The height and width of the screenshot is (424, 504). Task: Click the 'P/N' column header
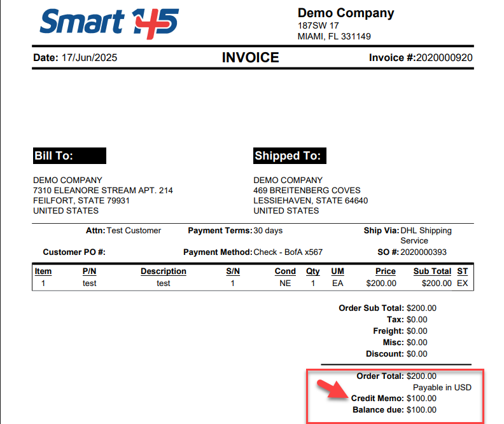tap(89, 271)
